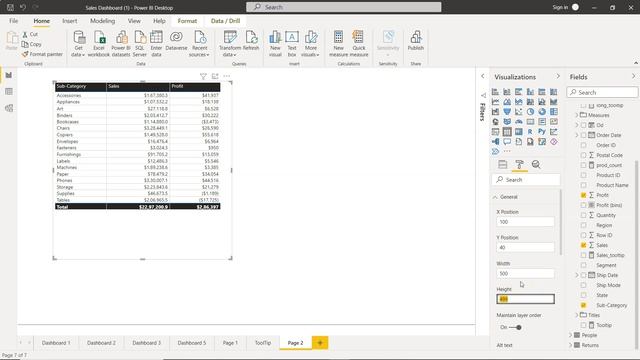640x360 pixels.
Task: Select the Multi-row card visual
Action: pyautogui.click(x=542, y=122)
